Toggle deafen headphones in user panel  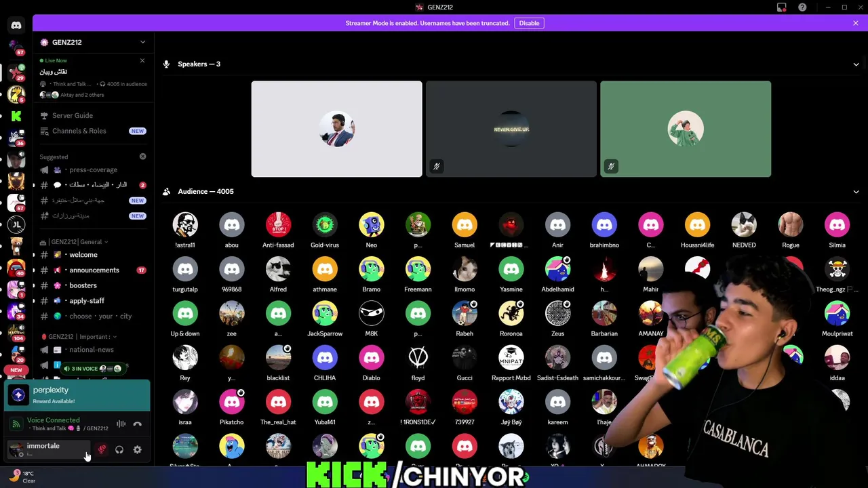coord(119,449)
